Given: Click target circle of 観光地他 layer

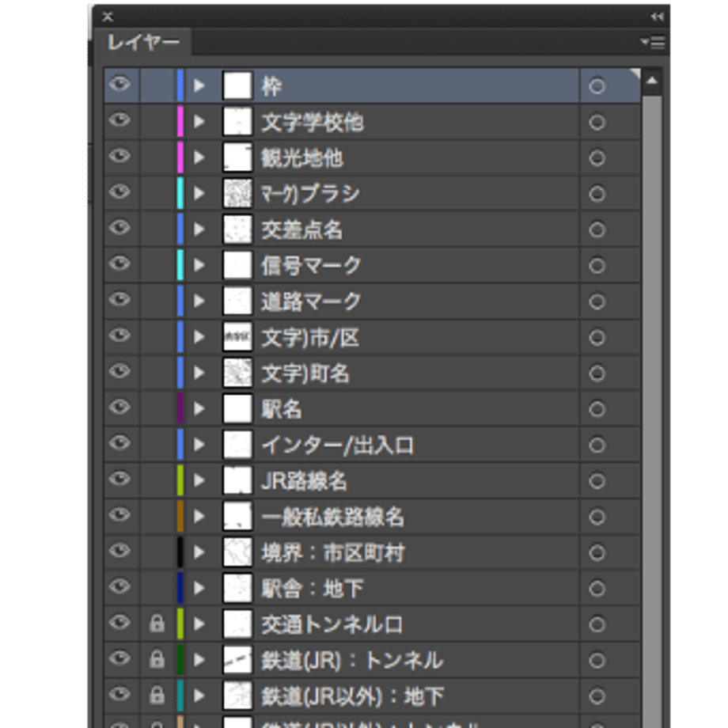Looking at the screenshot, I should pyautogui.click(x=597, y=158).
